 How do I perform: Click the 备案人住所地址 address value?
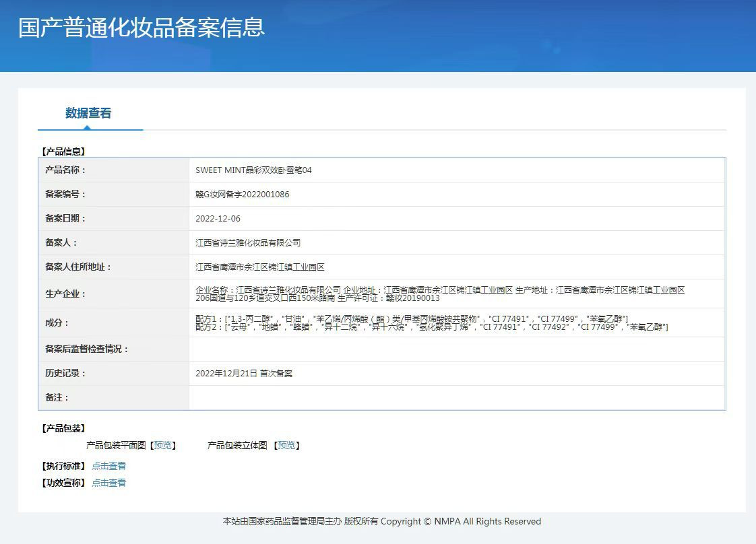pyautogui.click(x=260, y=267)
